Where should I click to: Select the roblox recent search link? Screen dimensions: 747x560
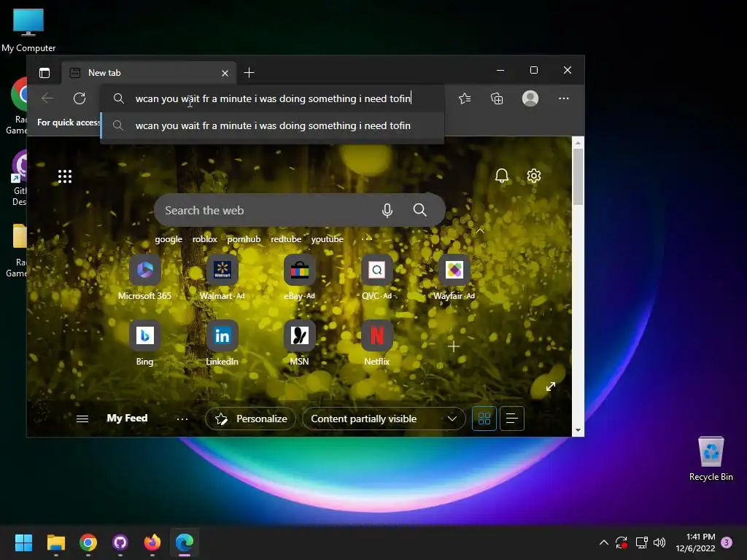point(204,239)
